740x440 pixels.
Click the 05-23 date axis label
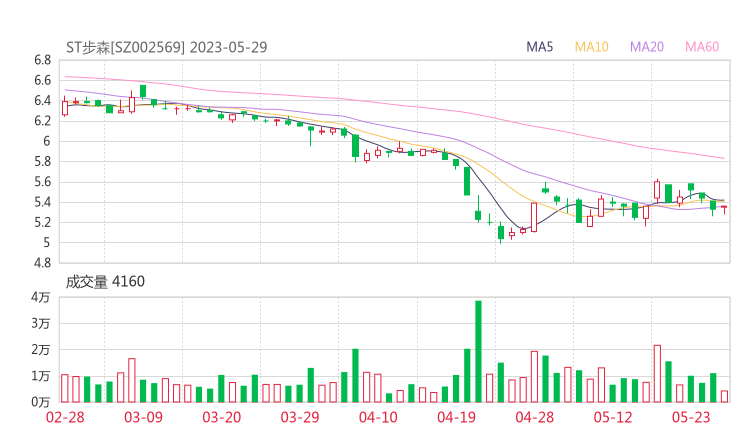coord(691,417)
